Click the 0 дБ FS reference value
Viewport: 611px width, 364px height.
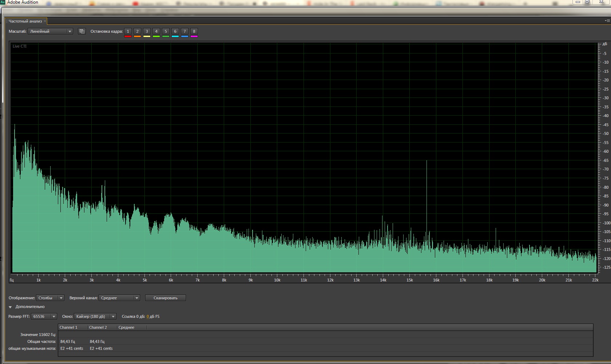[148, 316]
